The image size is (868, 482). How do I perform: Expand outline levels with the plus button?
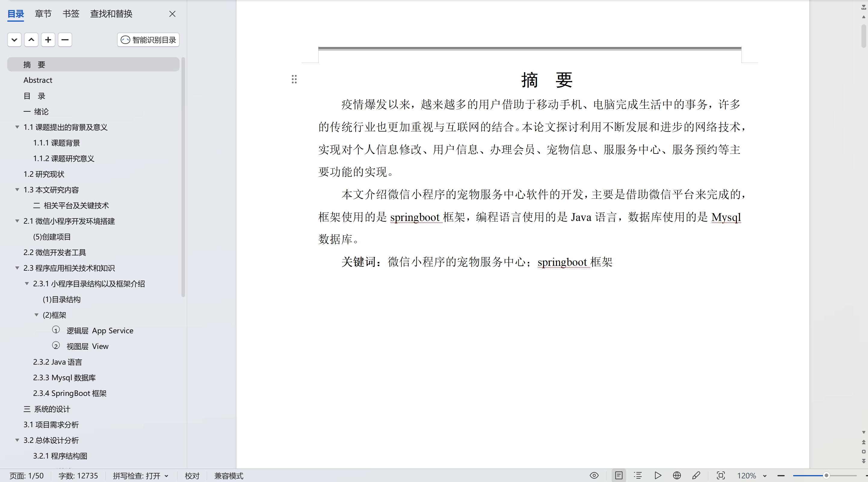(x=48, y=40)
